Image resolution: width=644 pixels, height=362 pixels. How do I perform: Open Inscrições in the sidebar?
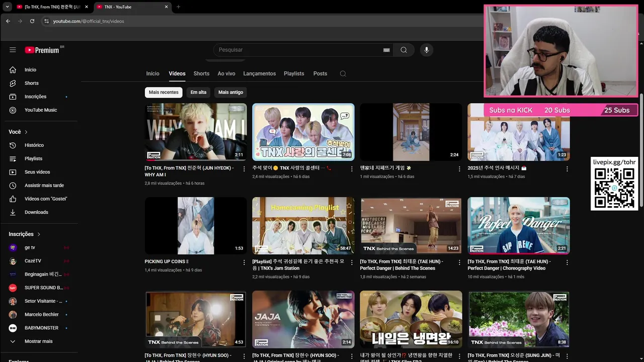(x=42, y=97)
